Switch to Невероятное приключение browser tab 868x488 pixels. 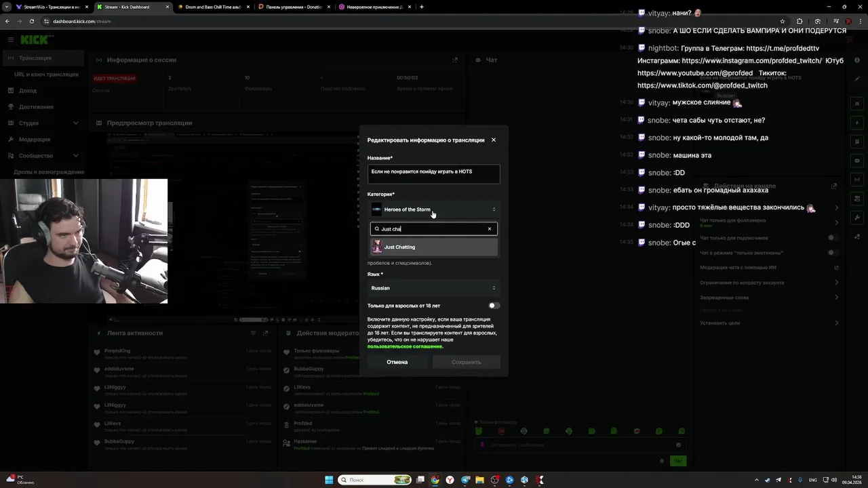[374, 7]
